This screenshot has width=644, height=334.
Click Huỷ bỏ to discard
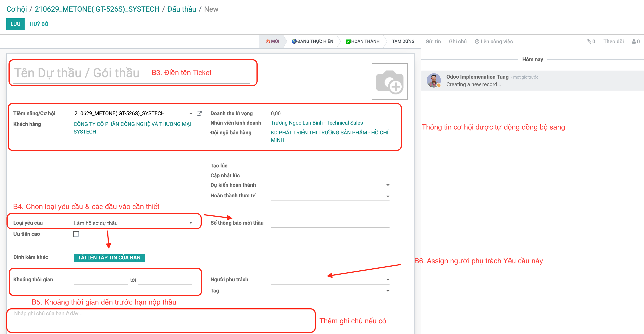(x=39, y=24)
